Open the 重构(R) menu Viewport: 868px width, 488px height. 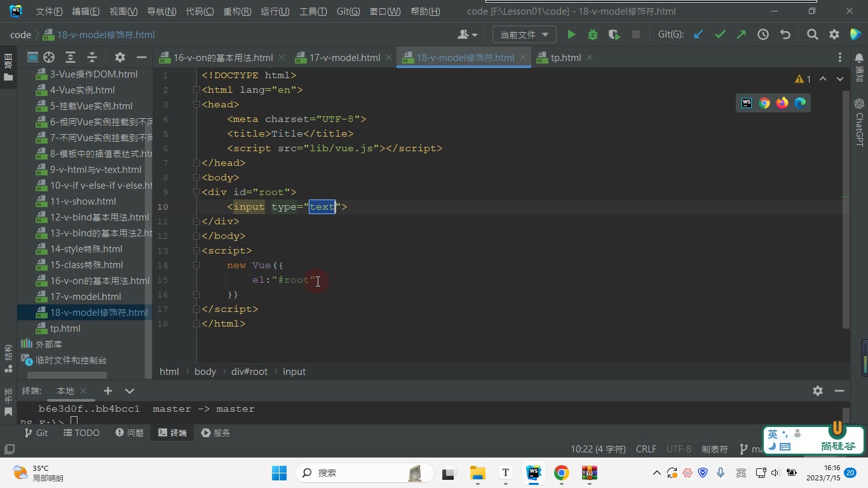(237, 11)
